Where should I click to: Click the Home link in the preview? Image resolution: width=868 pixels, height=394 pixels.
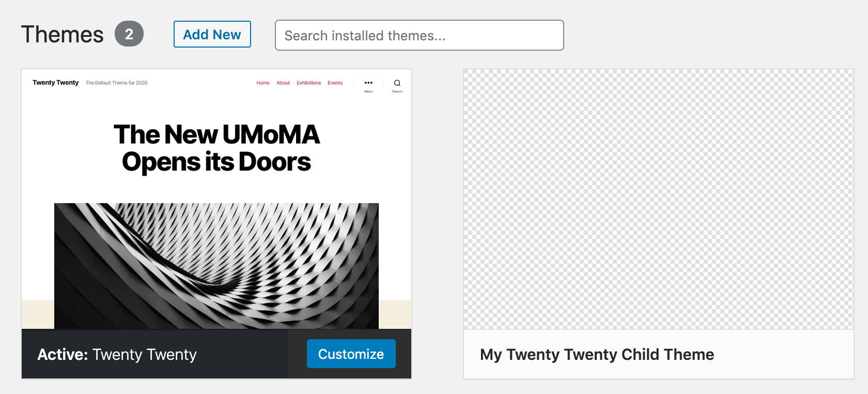point(263,83)
